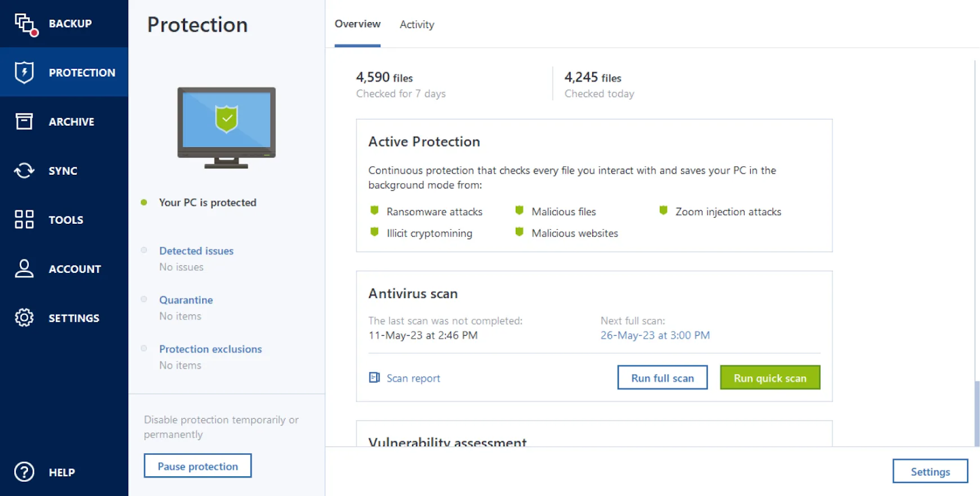
Task: Open the Quarantine link
Action: [x=186, y=300]
